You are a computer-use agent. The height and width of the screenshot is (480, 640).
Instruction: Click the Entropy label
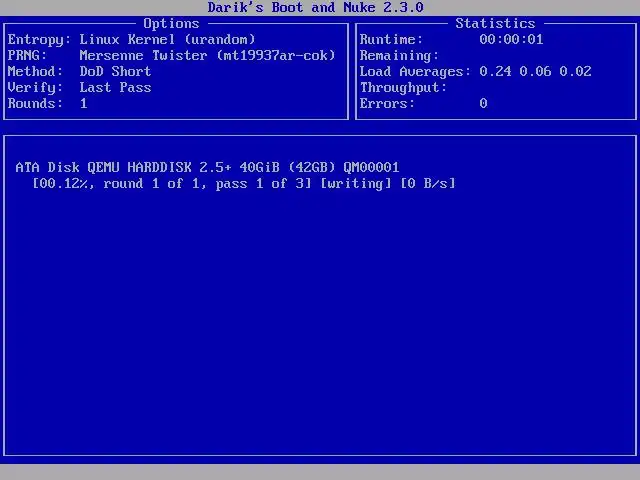coord(39,40)
